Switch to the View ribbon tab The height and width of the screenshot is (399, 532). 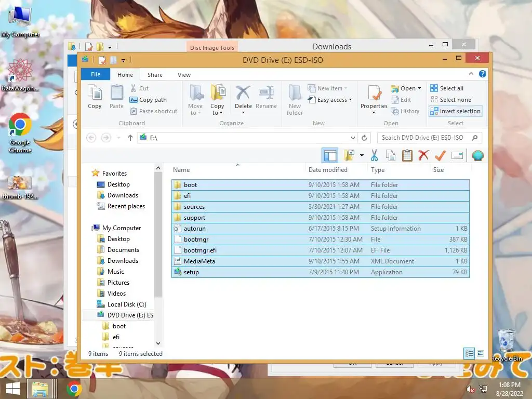184,75
